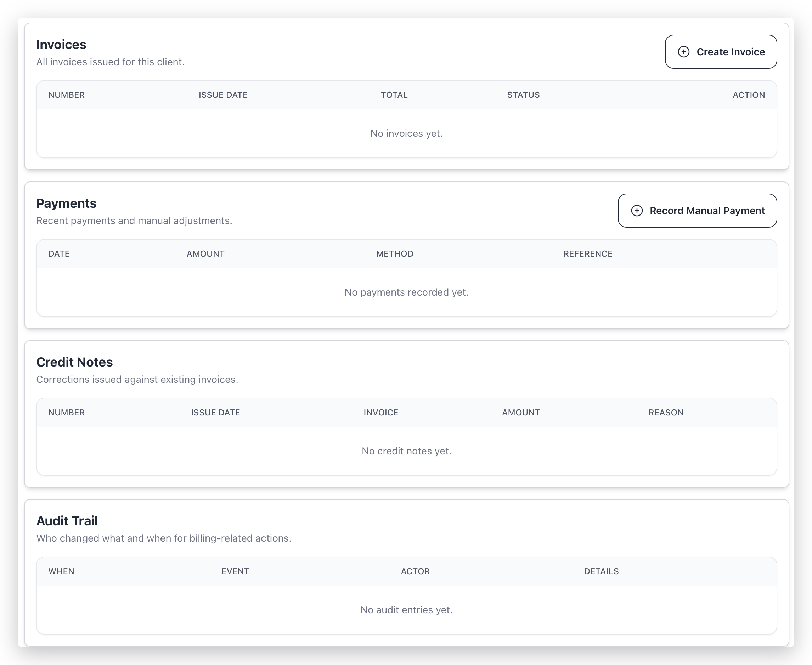
Task: Click the "No payments recorded yet." empty row
Action: point(406,292)
